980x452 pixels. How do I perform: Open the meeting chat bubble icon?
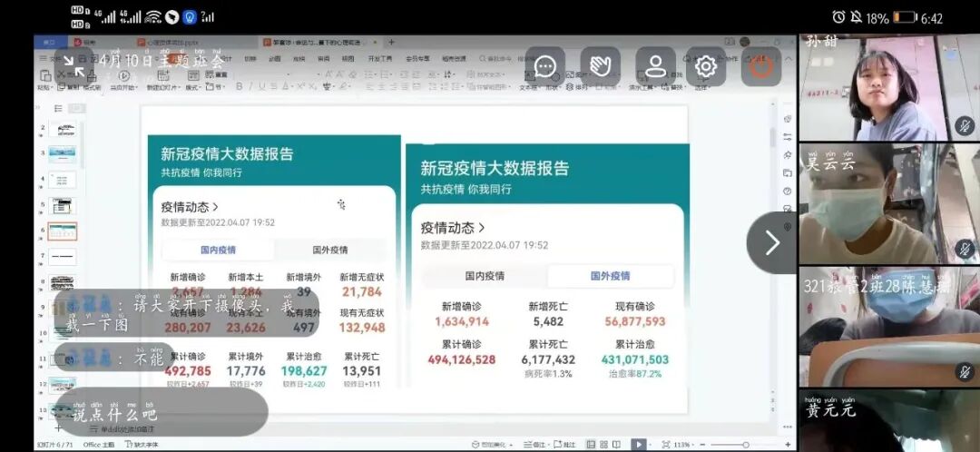click(545, 66)
